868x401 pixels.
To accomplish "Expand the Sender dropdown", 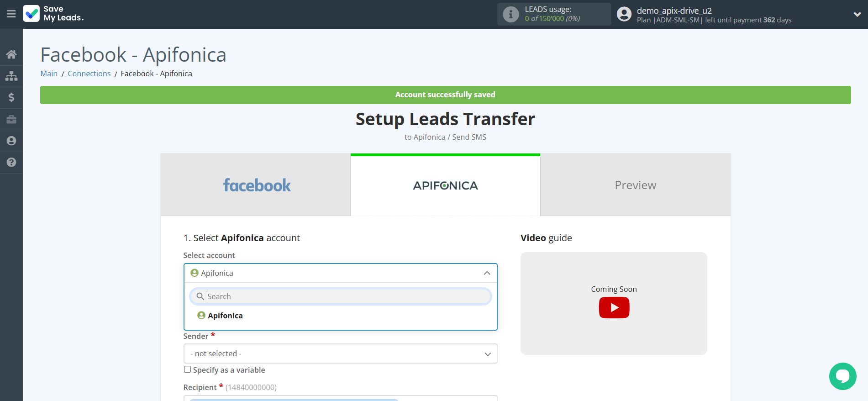I will point(340,354).
